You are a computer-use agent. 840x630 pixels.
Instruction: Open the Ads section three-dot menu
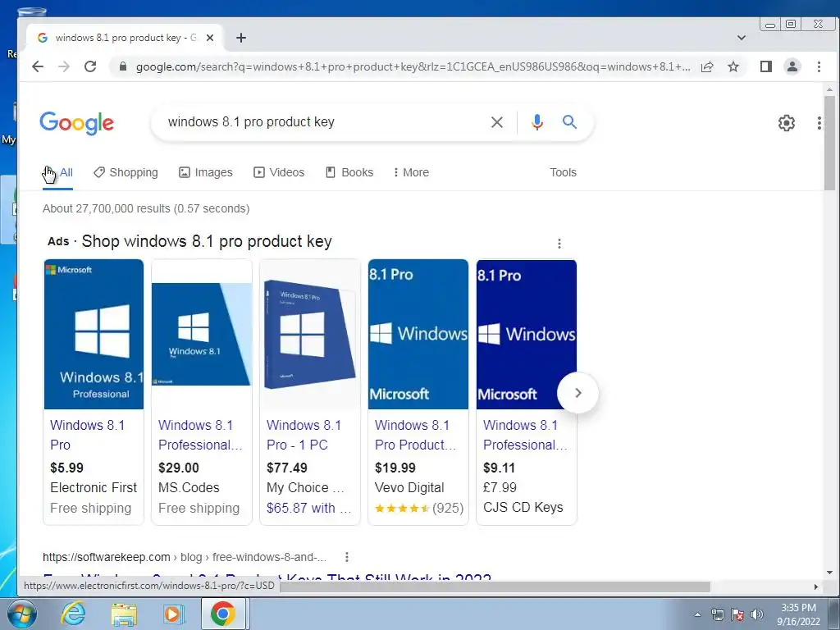pyautogui.click(x=559, y=244)
